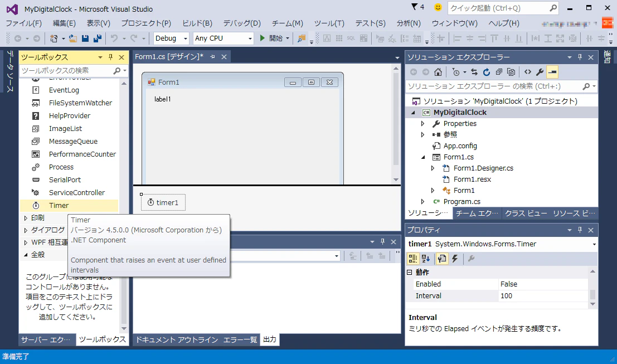Image resolution: width=617 pixels, height=364 pixels.
Task: Click the feedback smiley icon
Action: click(x=438, y=7)
